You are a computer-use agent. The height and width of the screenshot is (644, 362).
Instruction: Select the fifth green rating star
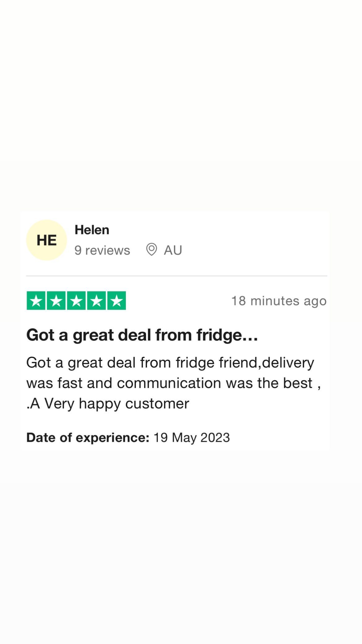point(117,301)
